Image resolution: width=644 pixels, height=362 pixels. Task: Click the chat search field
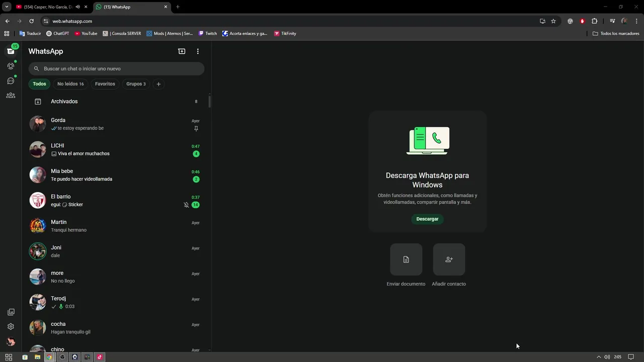(116, 68)
